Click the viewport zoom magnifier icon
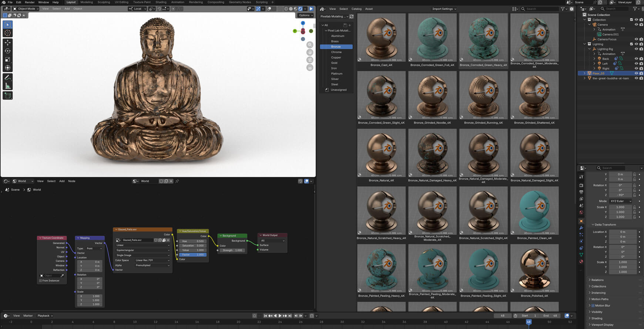 point(310,45)
